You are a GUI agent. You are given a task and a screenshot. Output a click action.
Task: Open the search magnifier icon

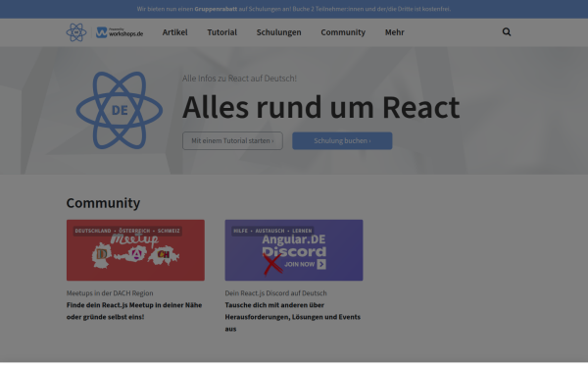[507, 32]
